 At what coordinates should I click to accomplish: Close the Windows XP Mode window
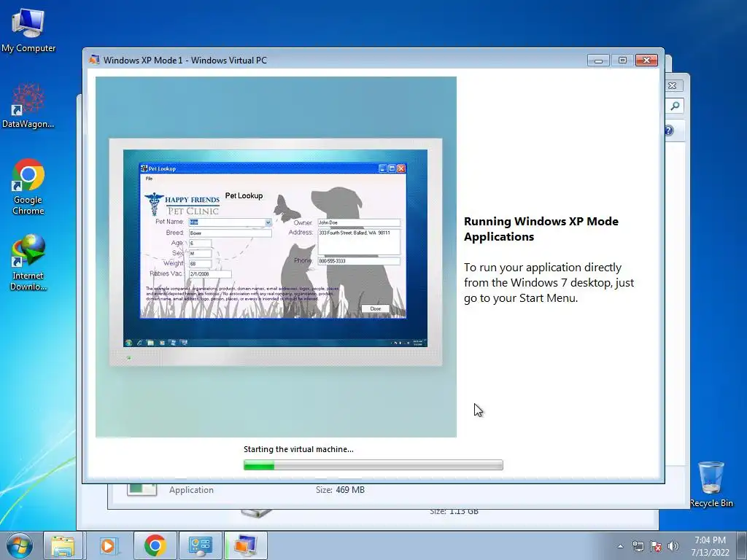point(646,60)
